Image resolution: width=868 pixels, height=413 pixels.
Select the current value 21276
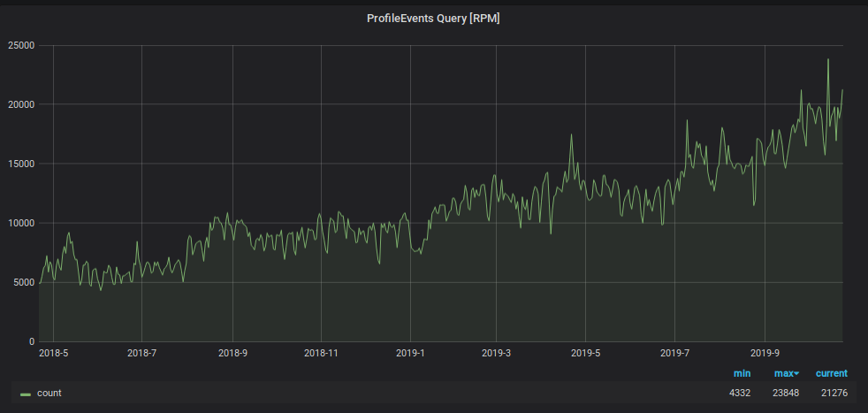tap(834, 393)
